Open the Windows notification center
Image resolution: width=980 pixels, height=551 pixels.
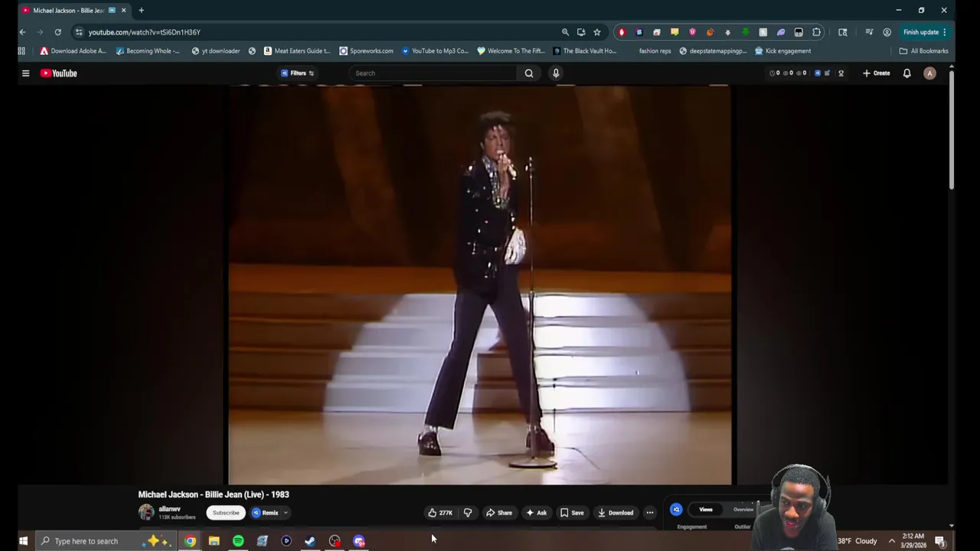[939, 541]
